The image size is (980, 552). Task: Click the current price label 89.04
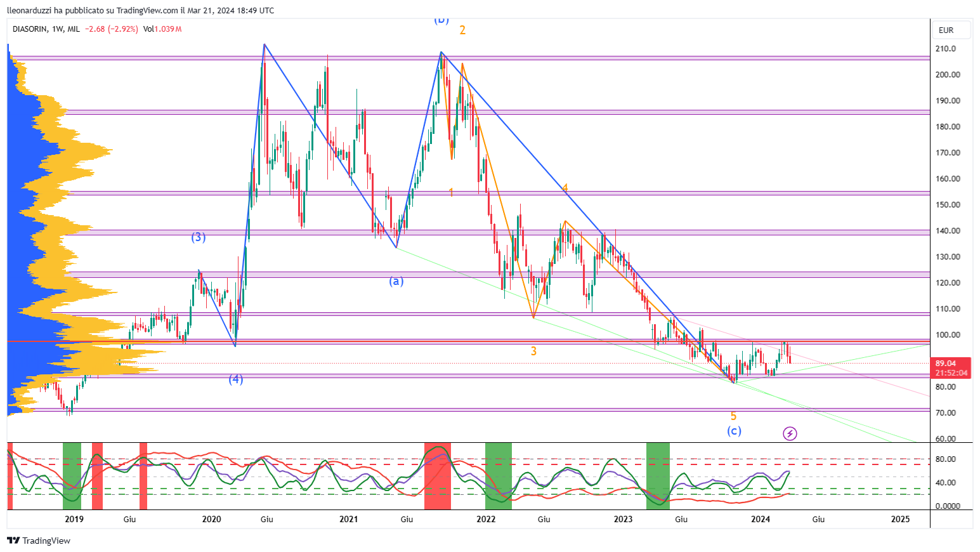(945, 364)
